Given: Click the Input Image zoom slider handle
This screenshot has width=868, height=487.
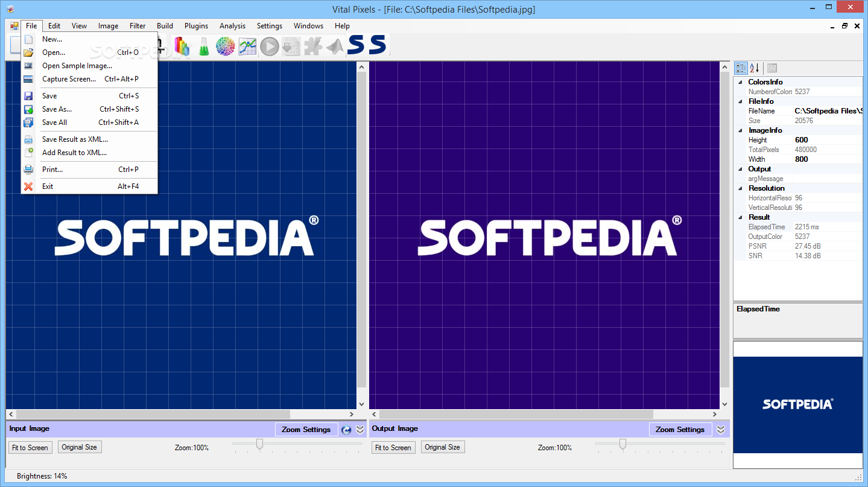Looking at the screenshot, I should pyautogui.click(x=259, y=444).
